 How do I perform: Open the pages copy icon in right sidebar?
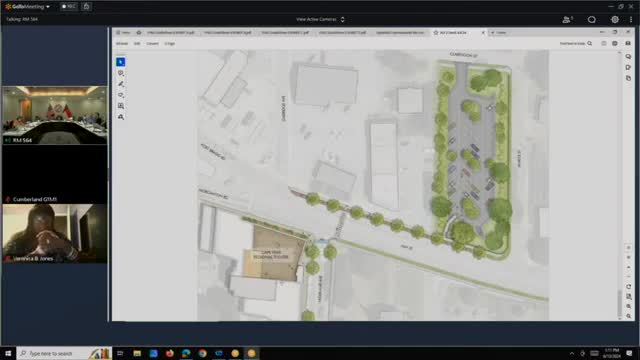[628, 78]
